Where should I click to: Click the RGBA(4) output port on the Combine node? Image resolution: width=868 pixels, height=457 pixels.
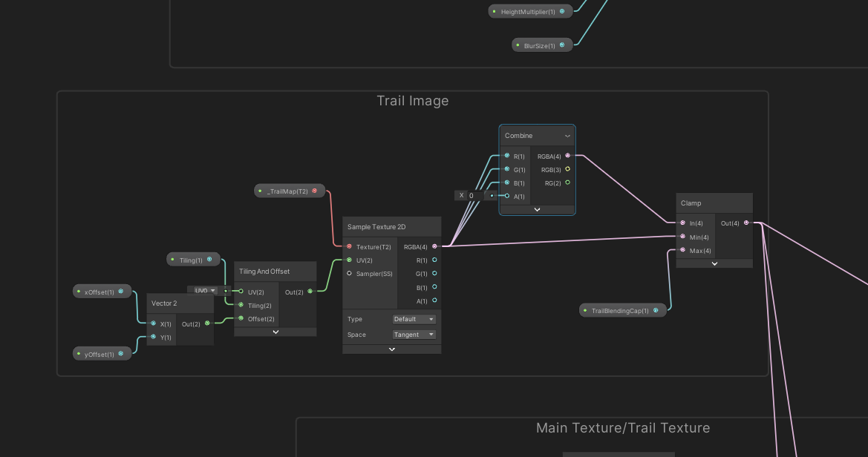pyautogui.click(x=568, y=156)
